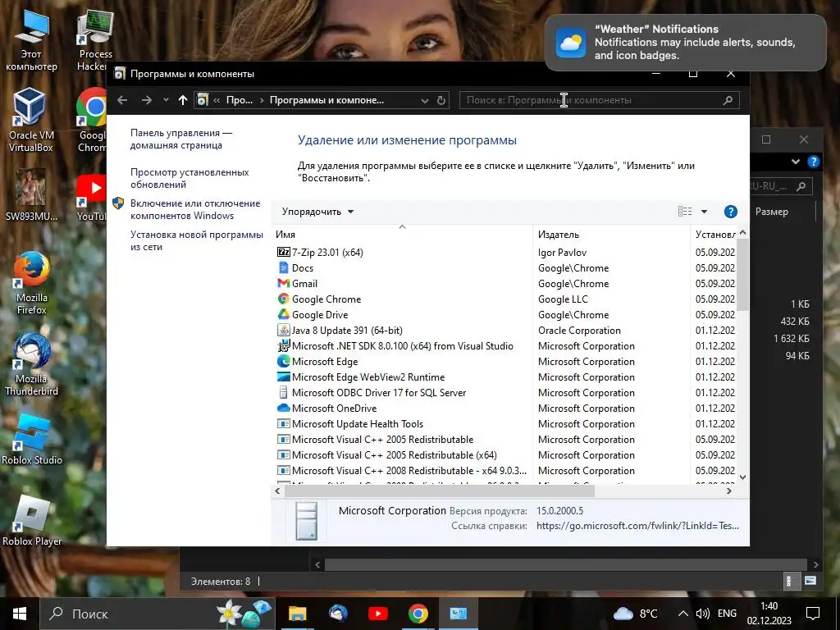This screenshot has width=840, height=630.
Task: Open the weather 8°C taskbar widget
Action: (636, 614)
